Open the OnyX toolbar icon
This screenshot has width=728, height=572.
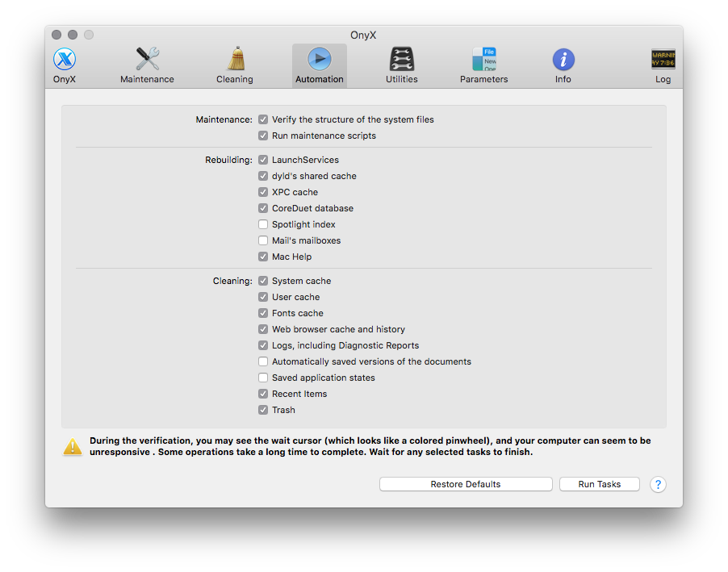click(x=64, y=60)
